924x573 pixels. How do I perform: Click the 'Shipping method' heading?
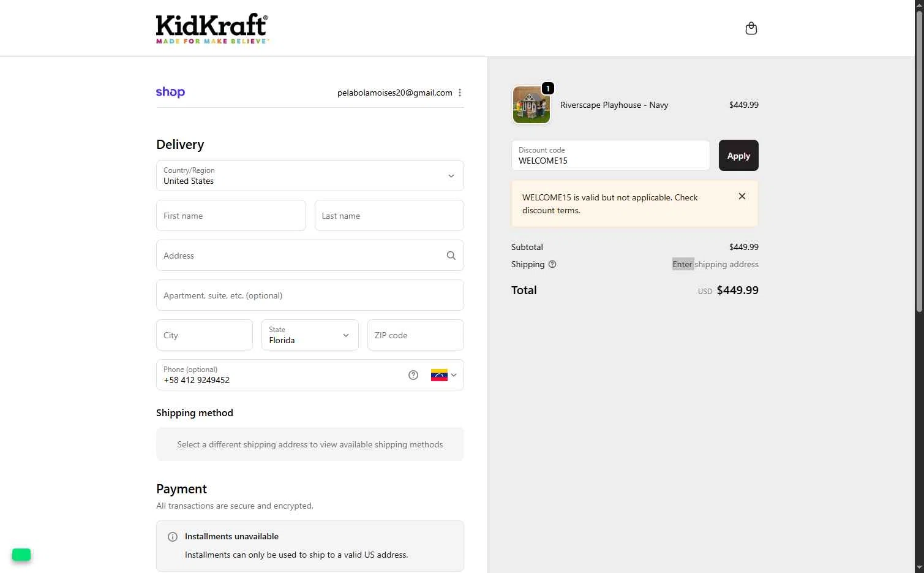point(195,413)
